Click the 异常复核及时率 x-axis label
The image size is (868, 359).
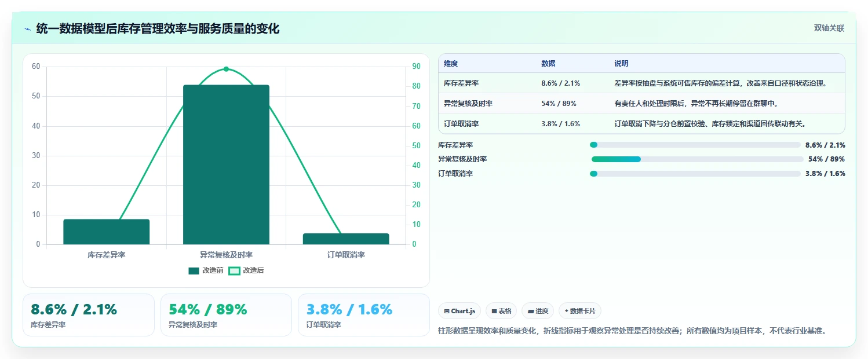tap(226, 255)
